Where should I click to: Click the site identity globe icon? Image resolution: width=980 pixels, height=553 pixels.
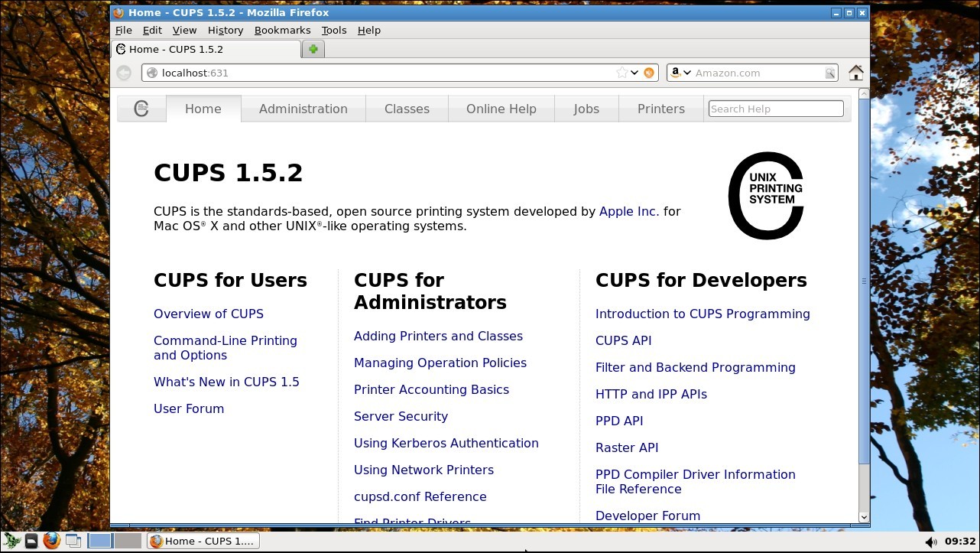(152, 73)
